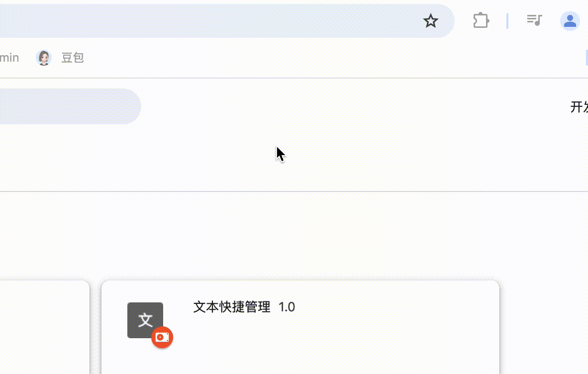This screenshot has width=588, height=374.
Task: Open the 豆包 bookmark label
Action: pyautogui.click(x=72, y=58)
